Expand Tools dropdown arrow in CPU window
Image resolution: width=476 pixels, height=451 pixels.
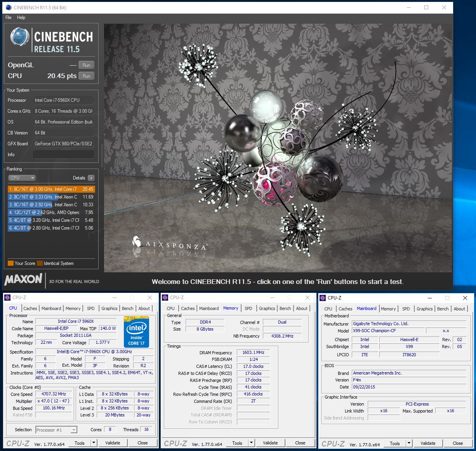[94, 443]
